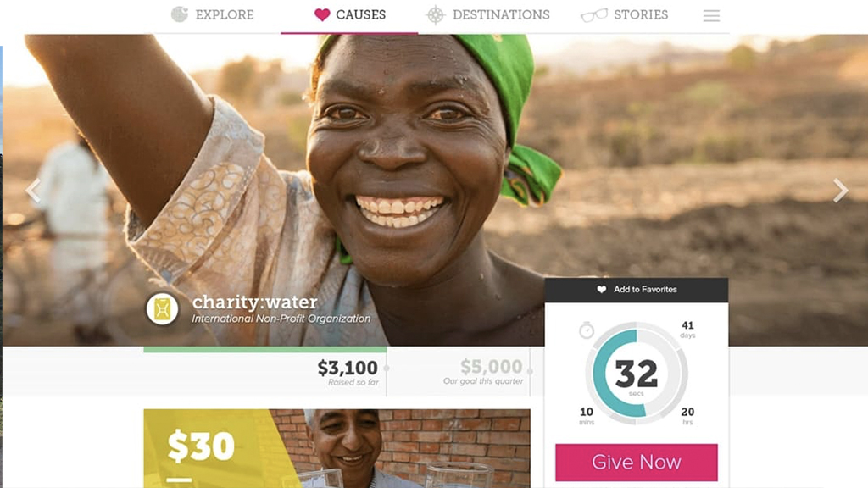Image resolution: width=868 pixels, height=488 pixels.
Task: Select the Destinations tab
Action: tap(487, 15)
